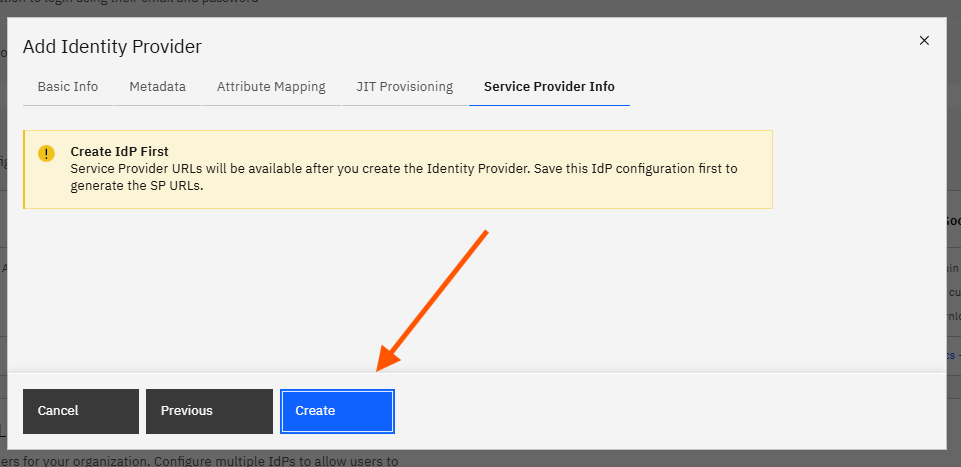Image resolution: width=961 pixels, height=467 pixels.
Task: Close the Add Identity Provider dialog
Action: (x=924, y=40)
